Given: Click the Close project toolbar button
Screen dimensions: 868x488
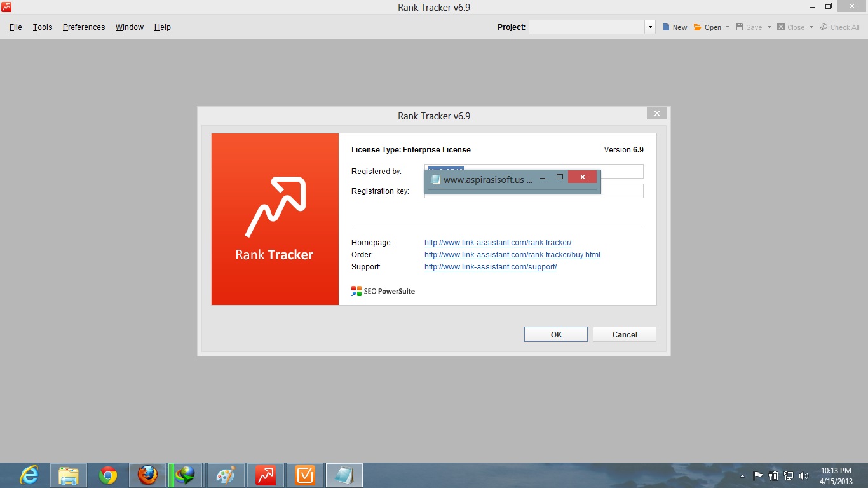Looking at the screenshot, I should point(790,27).
